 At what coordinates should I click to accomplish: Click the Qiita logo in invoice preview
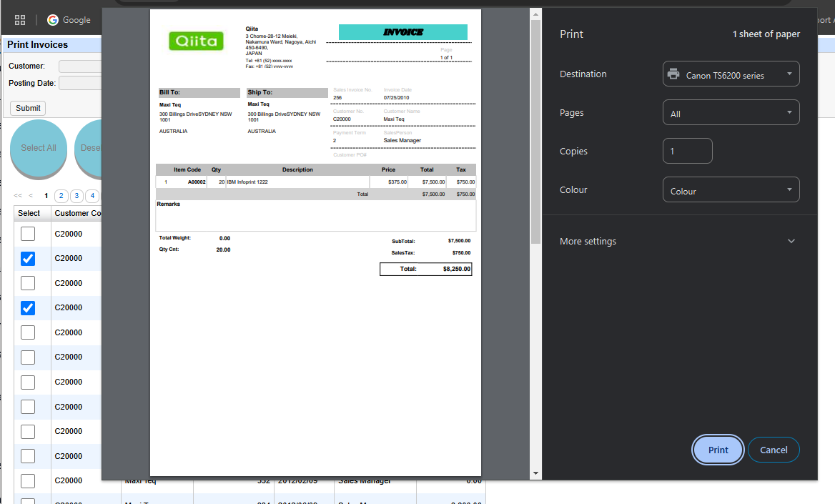[196, 41]
